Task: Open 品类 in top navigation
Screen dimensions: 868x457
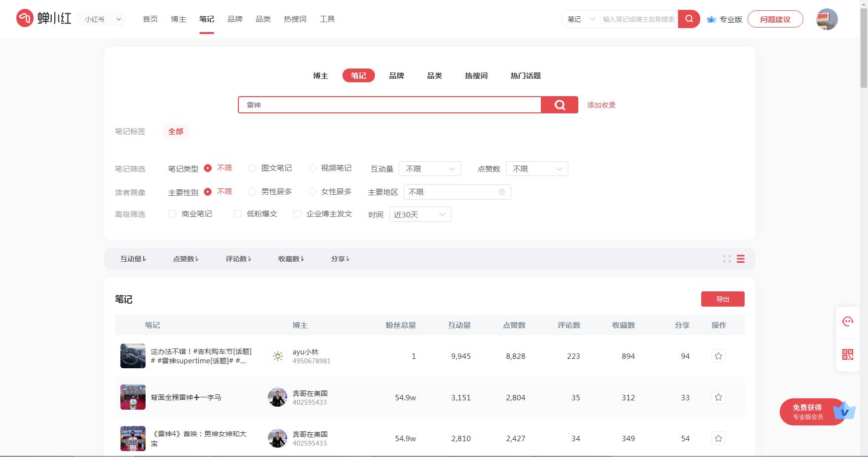Action: (x=263, y=19)
